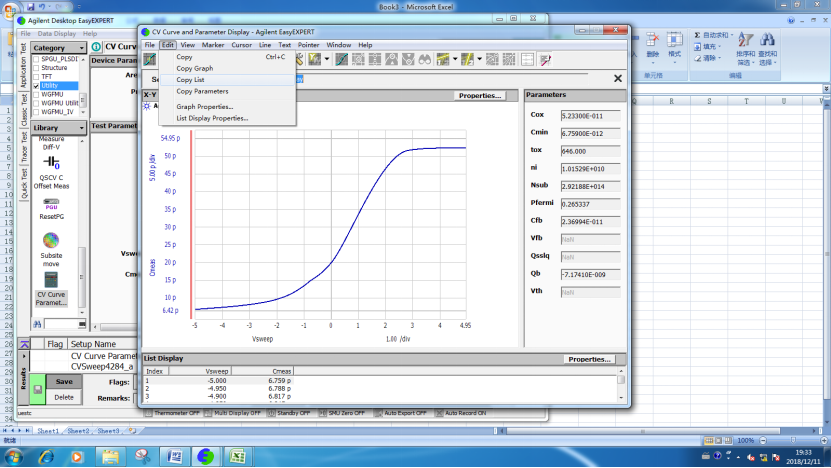Click Excel Find and Select binoculars icon
The width and height of the screenshot is (831, 468).
(x=767, y=40)
